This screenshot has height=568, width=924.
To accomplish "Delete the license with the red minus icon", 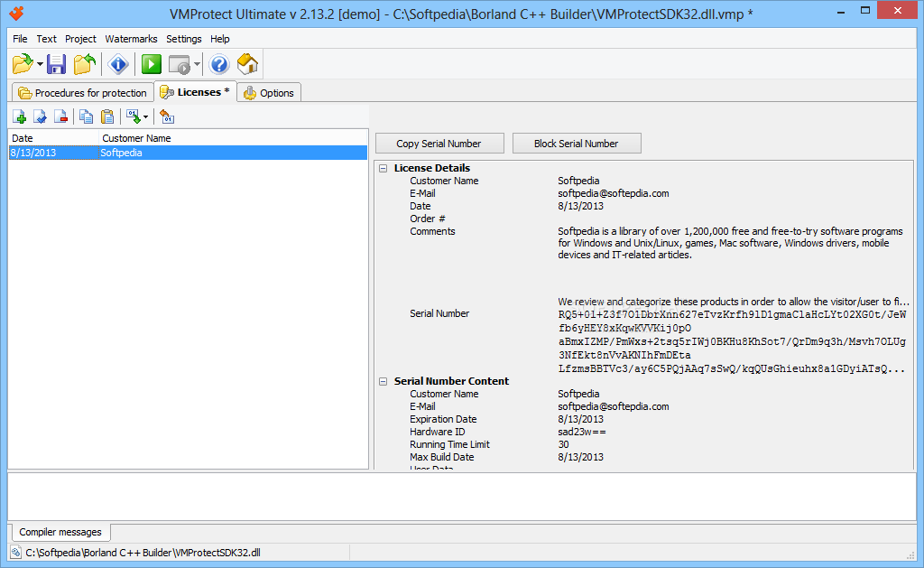I will coord(60,116).
